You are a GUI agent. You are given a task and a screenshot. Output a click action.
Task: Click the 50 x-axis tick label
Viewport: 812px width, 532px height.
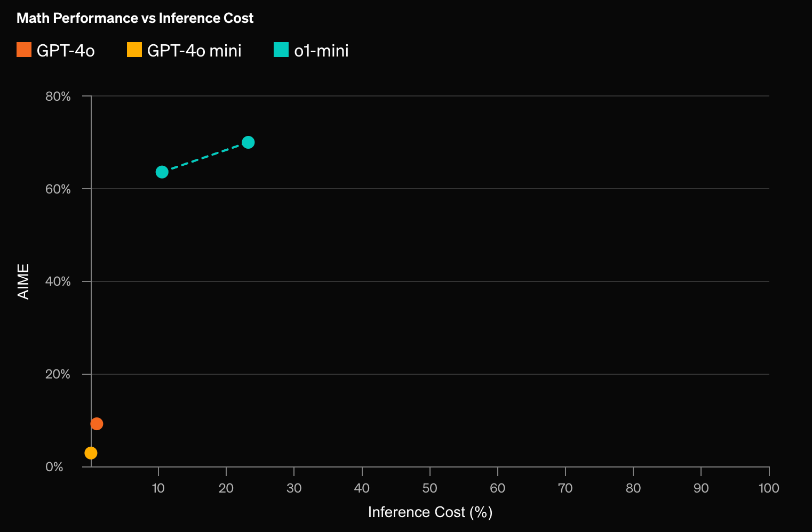(429, 488)
